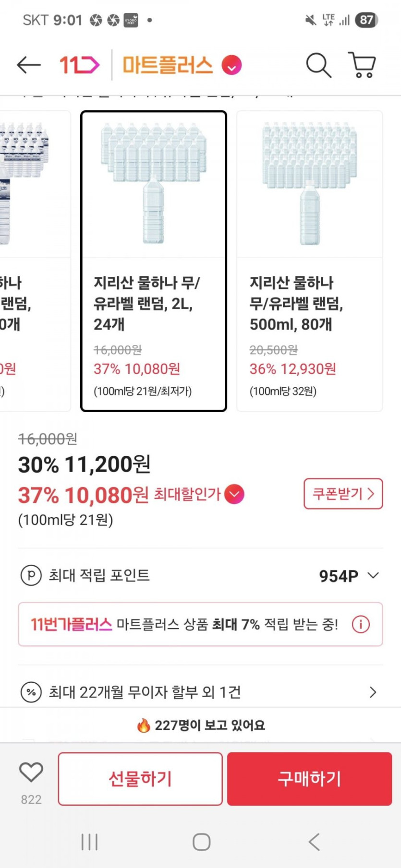The height and width of the screenshot is (868, 401).
Task: Tap the info icon in 11번가플러스 banner
Action: tap(361, 624)
